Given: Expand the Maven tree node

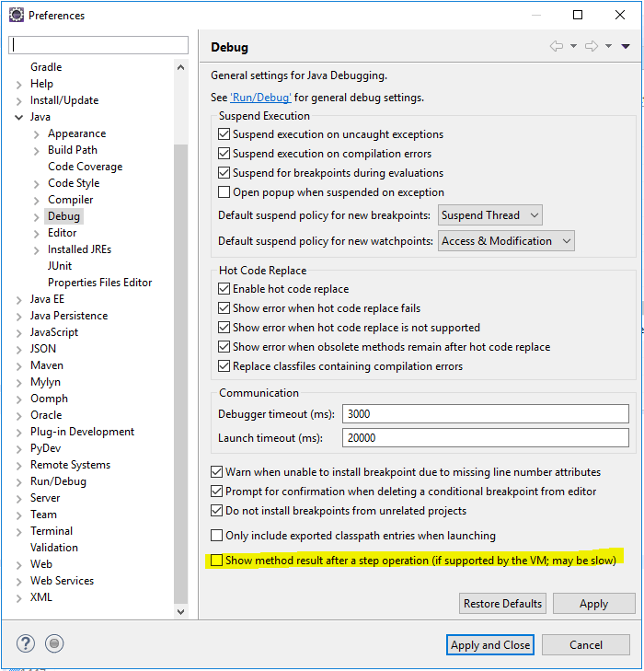Looking at the screenshot, I should 18,366.
